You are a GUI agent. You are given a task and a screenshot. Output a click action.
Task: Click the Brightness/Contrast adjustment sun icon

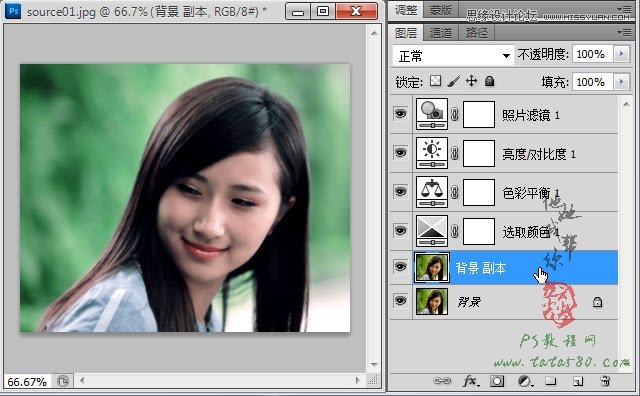click(432, 153)
